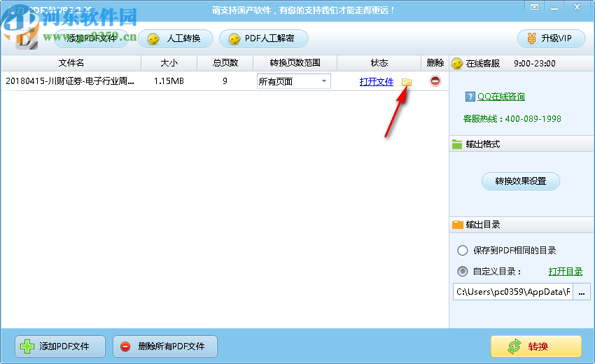595x364 pixels.
Task: Select 自定义目录 radio option
Action: 462,272
